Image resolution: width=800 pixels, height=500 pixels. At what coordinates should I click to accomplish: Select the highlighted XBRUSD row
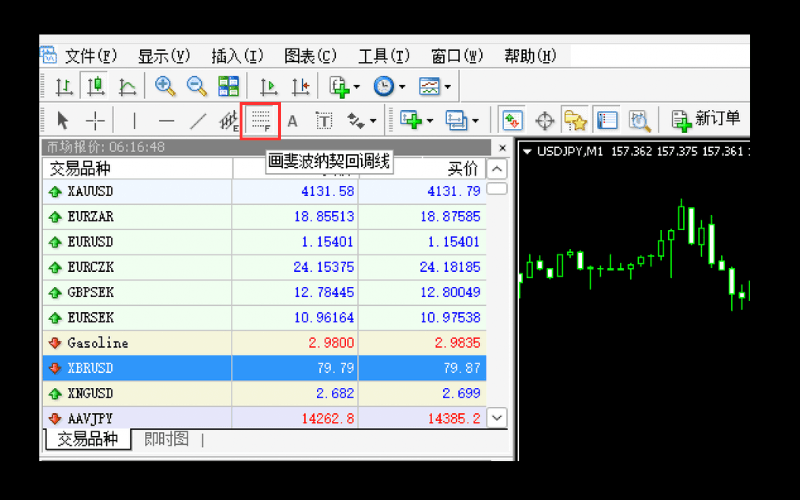pyautogui.click(x=264, y=368)
